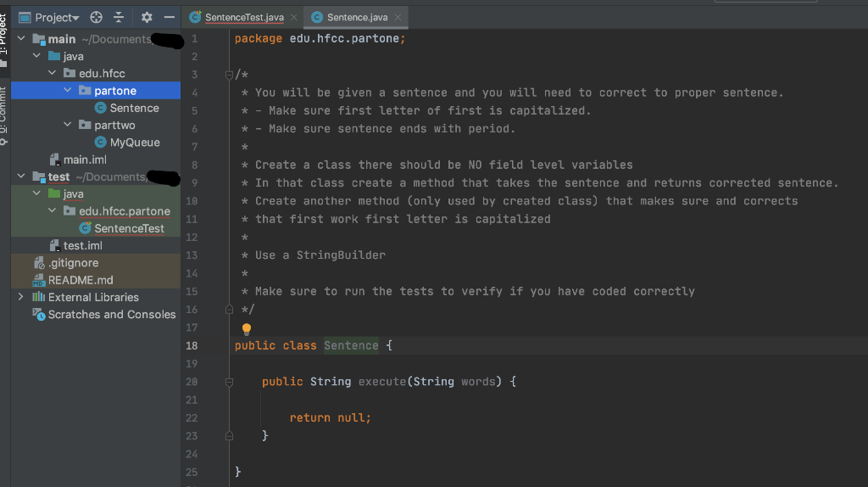This screenshot has height=487, width=868.
Task: Click the partone package folder icon
Action: [85, 90]
